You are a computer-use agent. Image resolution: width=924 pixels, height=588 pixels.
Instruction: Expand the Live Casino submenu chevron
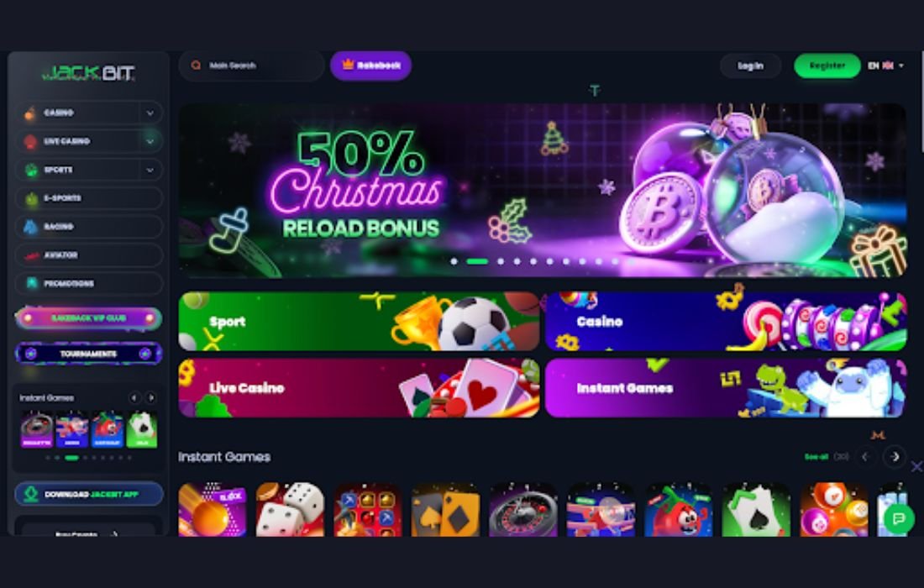tap(150, 141)
